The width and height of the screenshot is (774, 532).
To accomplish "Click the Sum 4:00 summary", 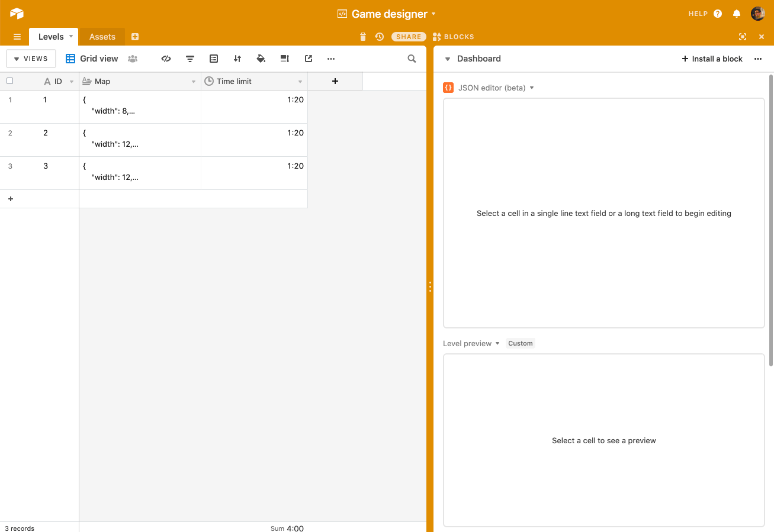I will (x=287, y=528).
